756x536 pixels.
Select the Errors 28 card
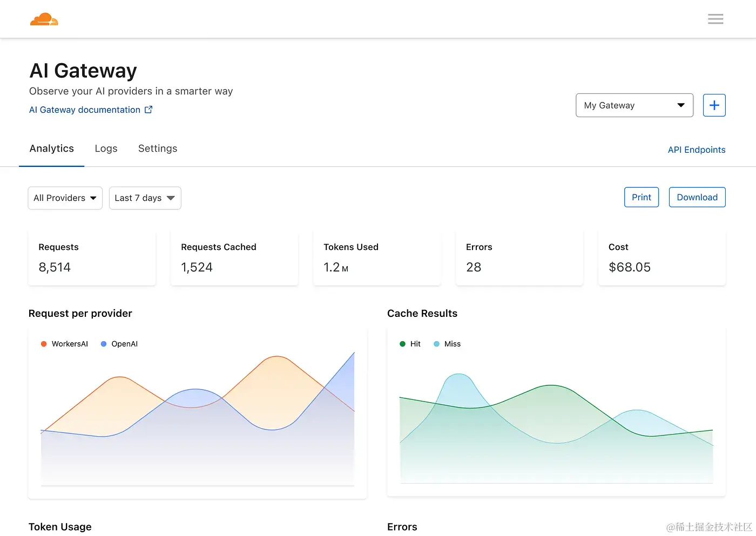coord(519,258)
